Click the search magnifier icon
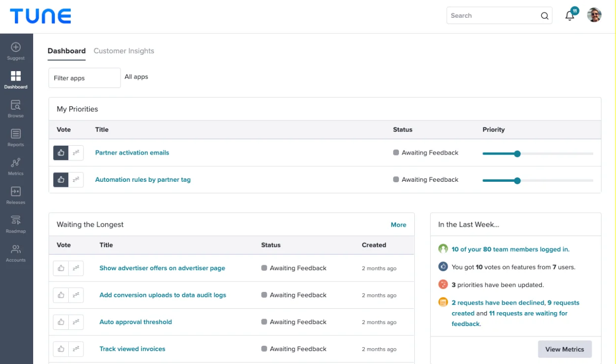Image resolution: width=616 pixels, height=364 pixels. pos(544,16)
